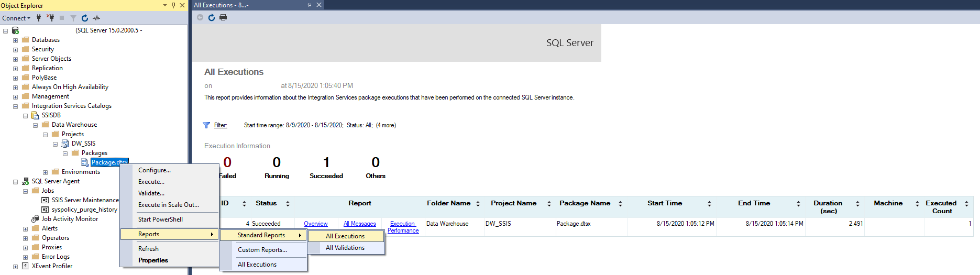The height and width of the screenshot is (275, 980).
Task: Select the Always On High Availability folder
Action: [70, 87]
